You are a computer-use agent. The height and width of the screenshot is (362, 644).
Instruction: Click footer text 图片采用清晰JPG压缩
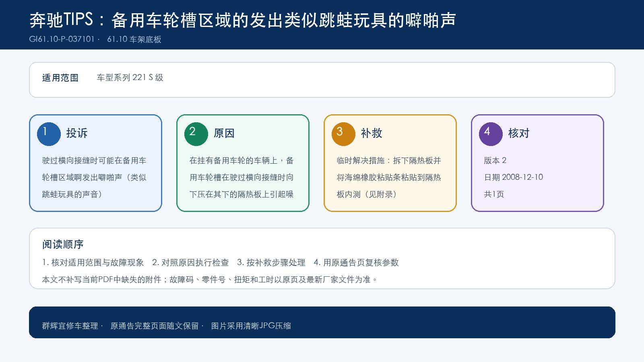pyautogui.click(x=251, y=326)
